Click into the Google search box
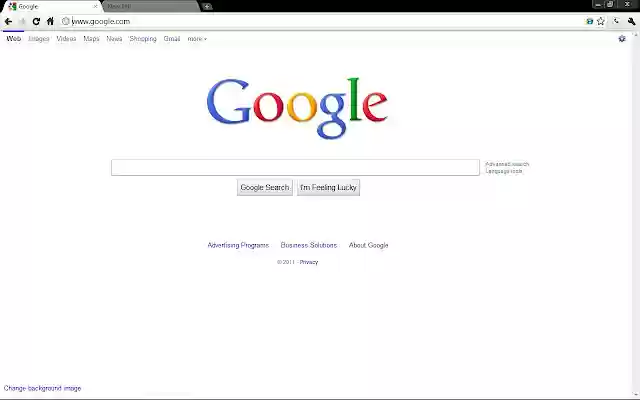Screen dimensions: 640x400 coord(295,167)
